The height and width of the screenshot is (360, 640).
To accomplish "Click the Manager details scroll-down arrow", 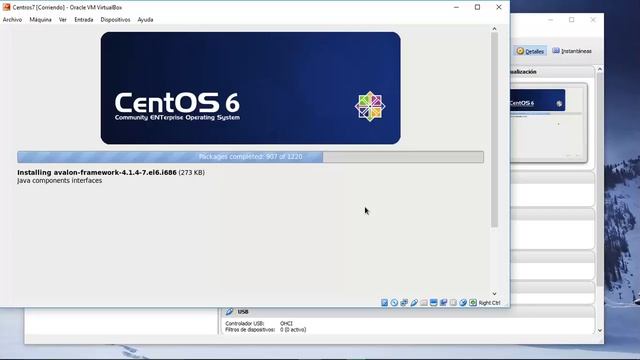I will click(600, 330).
